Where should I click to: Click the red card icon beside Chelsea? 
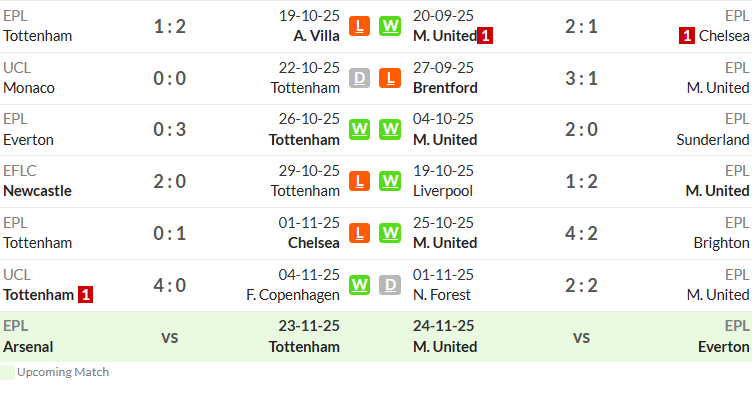687,36
